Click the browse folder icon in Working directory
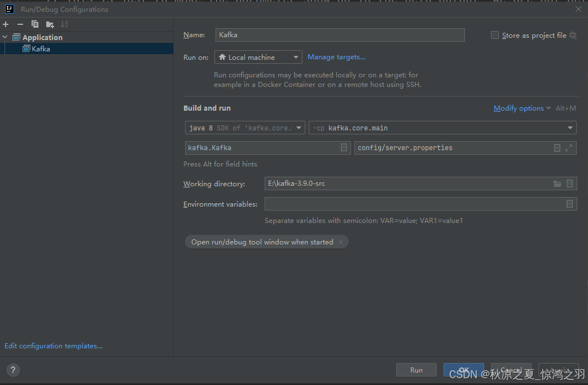The height and width of the screenshot is (385, 588). point(558,183)
